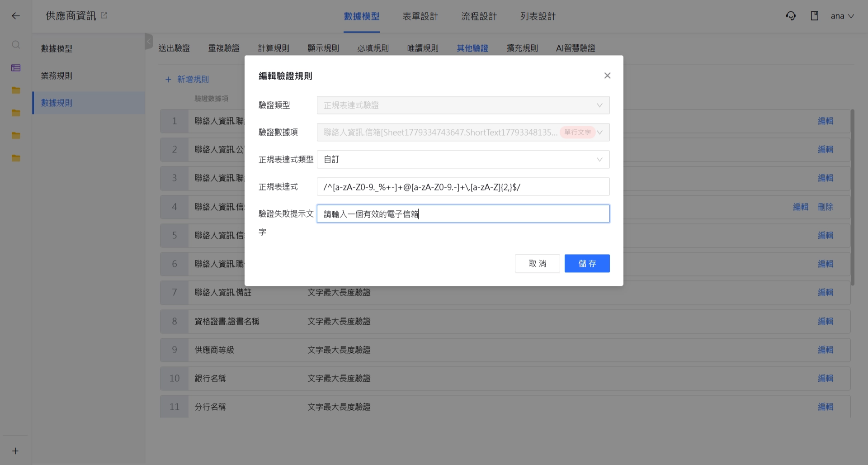Screen dimensions: 868x465
Task: Click the 資格證書.證書名稱 cell
Action: [x=227, y=321]
